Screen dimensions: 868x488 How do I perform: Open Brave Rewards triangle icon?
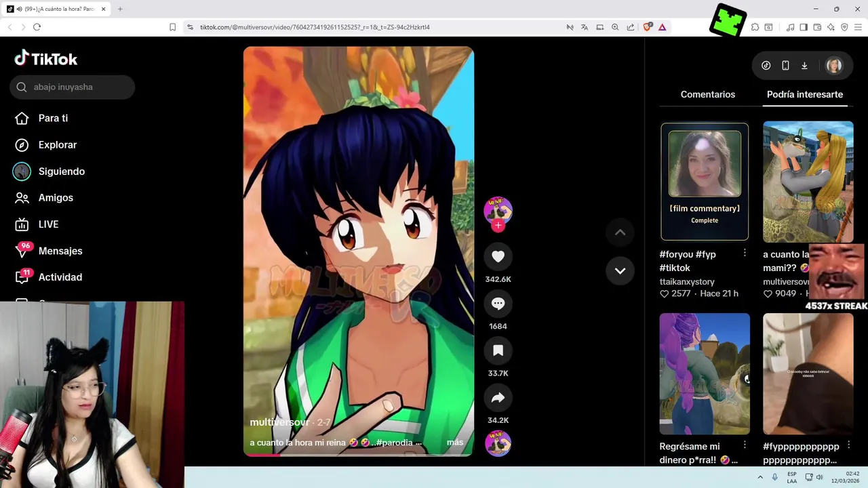(662, 27)
